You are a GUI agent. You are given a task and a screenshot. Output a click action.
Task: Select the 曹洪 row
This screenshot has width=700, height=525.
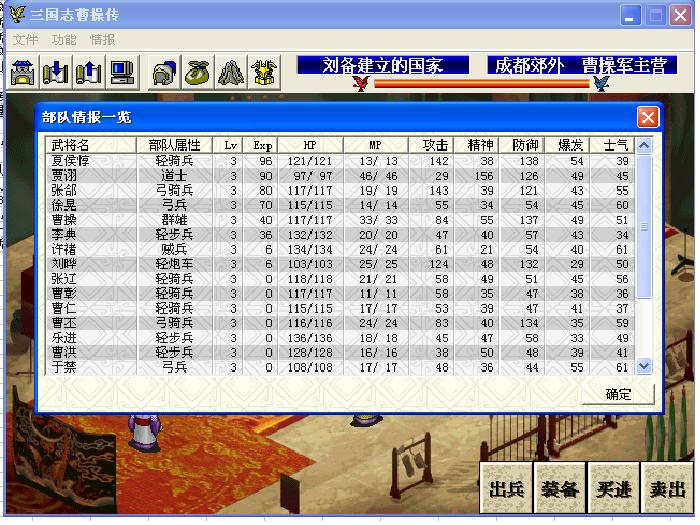click(x=340, y=352)
